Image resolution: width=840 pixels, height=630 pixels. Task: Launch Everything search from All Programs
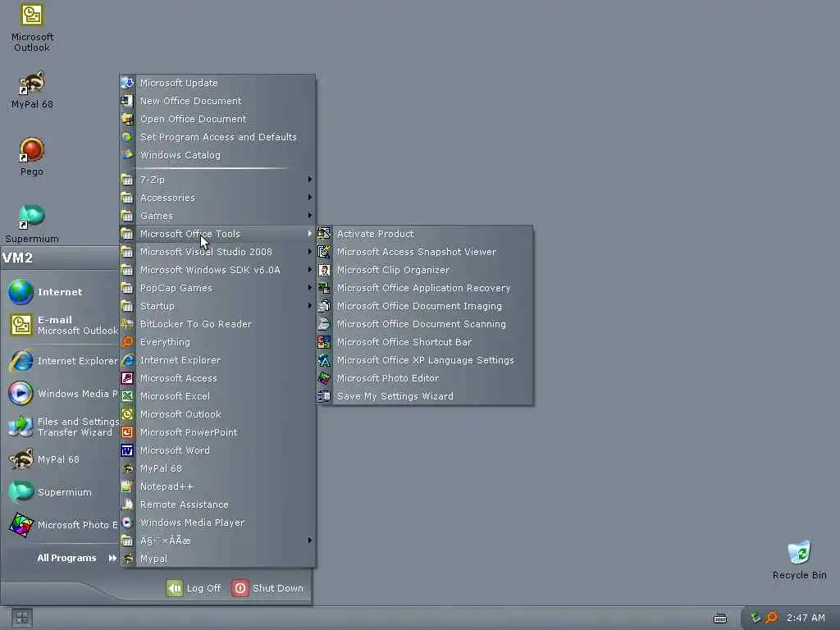[217, 342]
